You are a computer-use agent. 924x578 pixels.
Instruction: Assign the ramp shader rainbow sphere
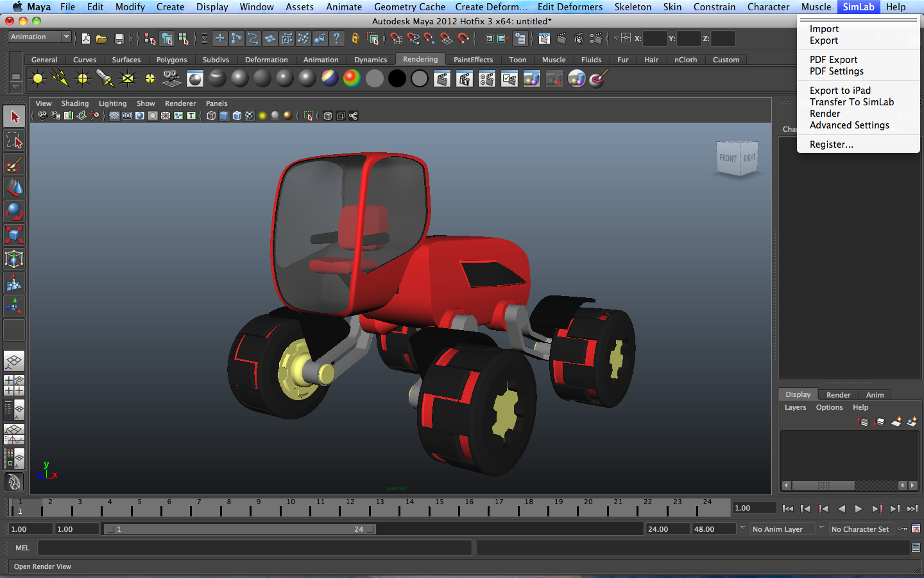[x=352, y=79]
